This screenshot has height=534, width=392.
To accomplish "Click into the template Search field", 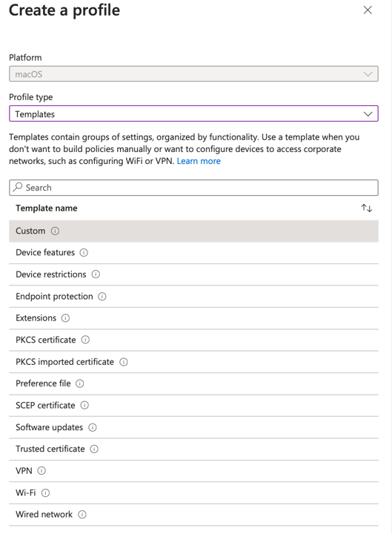I will pos(193,188).
